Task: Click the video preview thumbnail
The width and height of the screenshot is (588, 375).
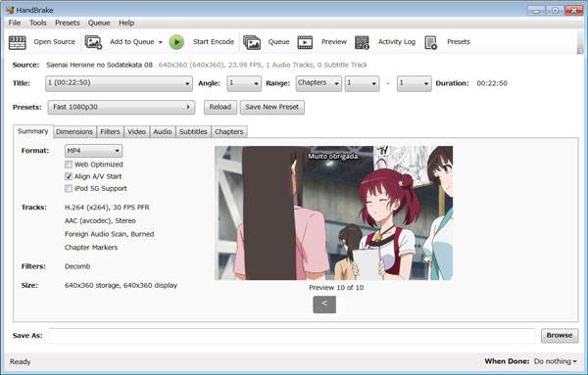Action: click(333, 212)
